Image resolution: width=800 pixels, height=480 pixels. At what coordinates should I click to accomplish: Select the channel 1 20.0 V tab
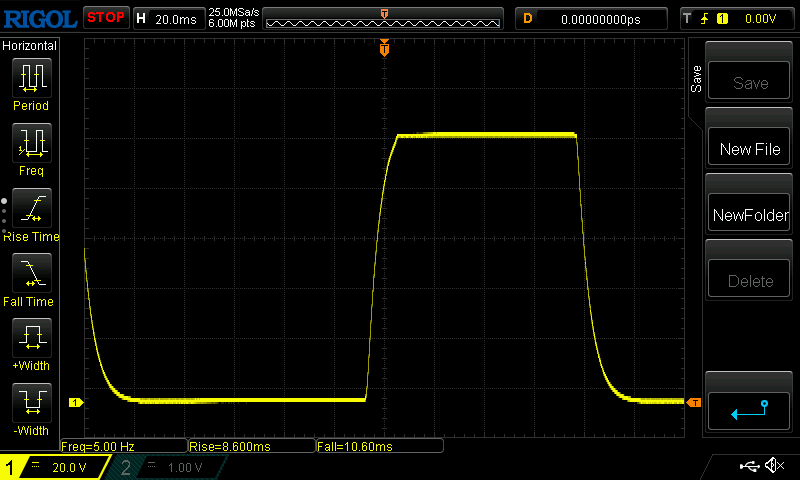pos(55,467)
